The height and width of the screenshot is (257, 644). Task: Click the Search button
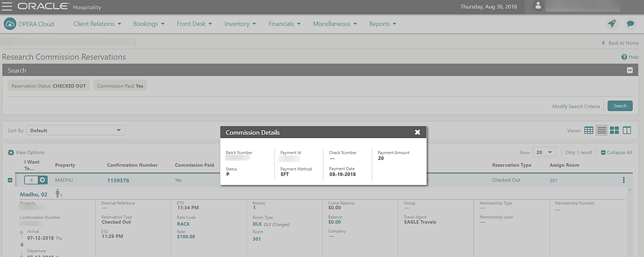[x=620, y=106]
